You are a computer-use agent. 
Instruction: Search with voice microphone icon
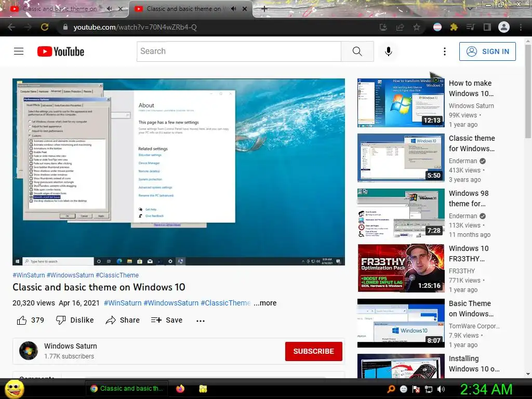click(x=389, y=51)
